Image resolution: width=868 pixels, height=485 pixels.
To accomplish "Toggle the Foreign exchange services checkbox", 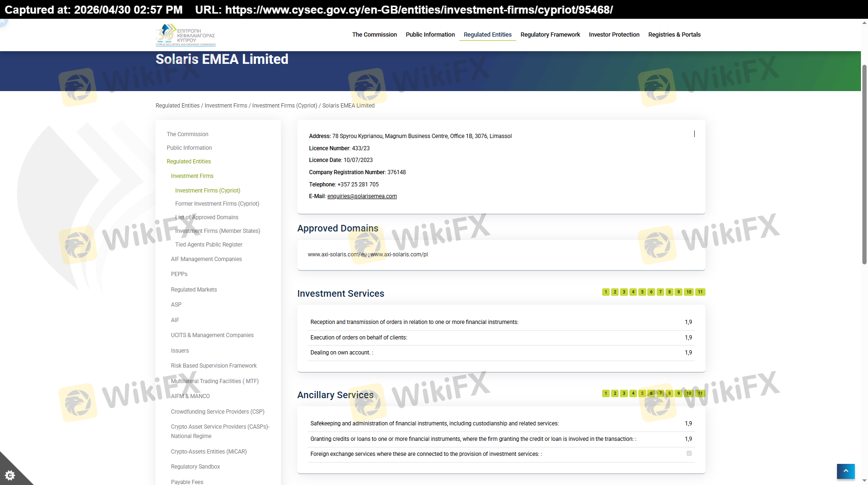I will pyautogui.click(x=689, y=454).
